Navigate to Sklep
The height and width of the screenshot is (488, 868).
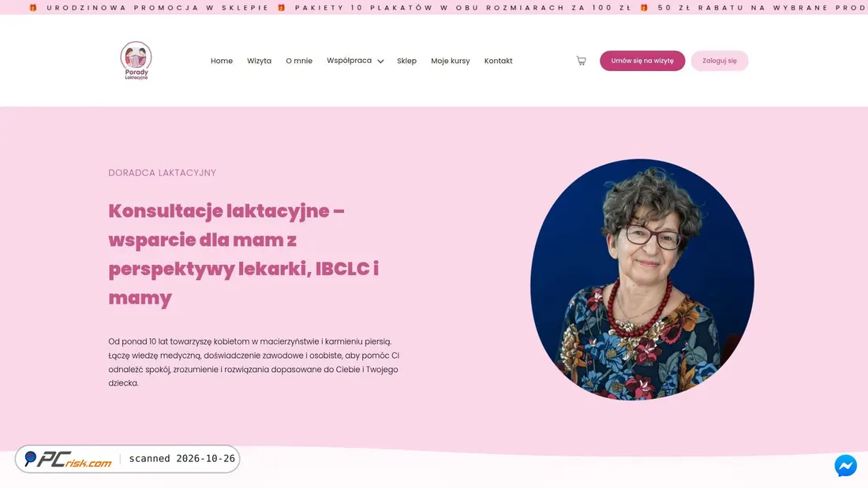tap(406, 61)
